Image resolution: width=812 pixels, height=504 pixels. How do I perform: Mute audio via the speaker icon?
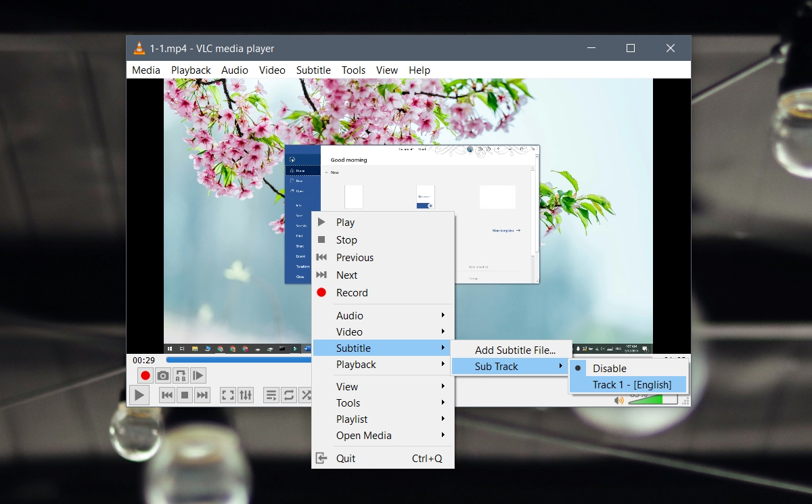click(618, 400)
